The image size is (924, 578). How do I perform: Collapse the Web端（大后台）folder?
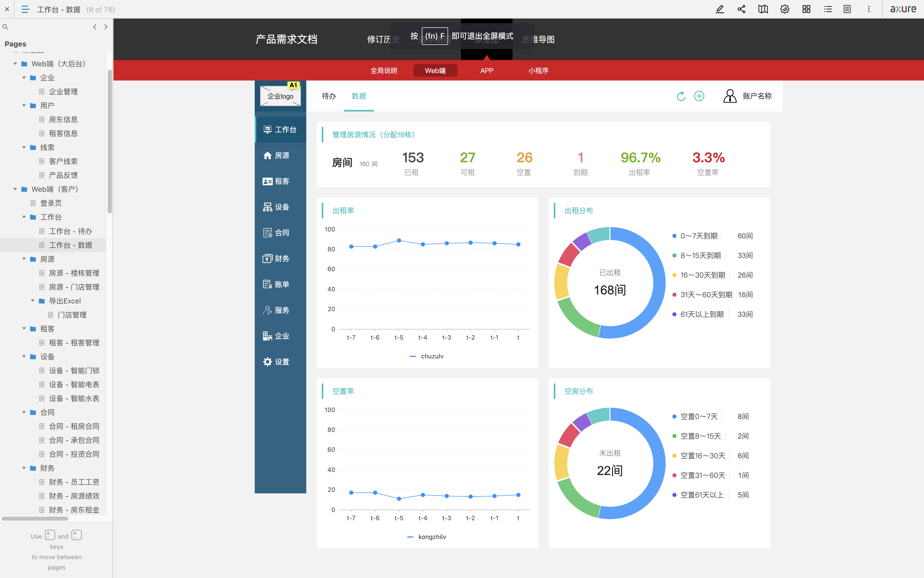click(x=15, y=64)
